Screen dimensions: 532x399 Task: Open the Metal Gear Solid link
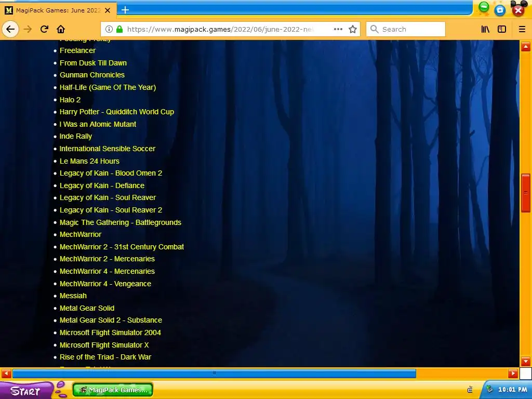pos(87,308)
